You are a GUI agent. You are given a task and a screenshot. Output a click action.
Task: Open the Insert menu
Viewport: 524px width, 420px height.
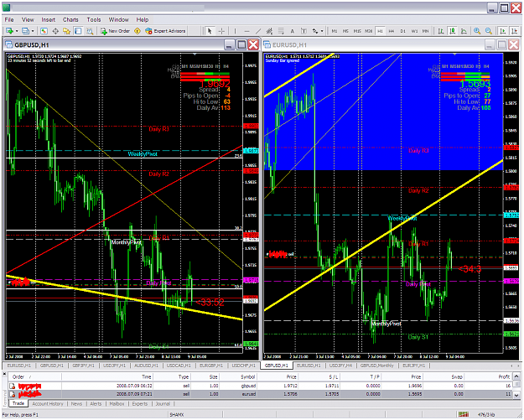pyautogui.click(x=48, y=20)
